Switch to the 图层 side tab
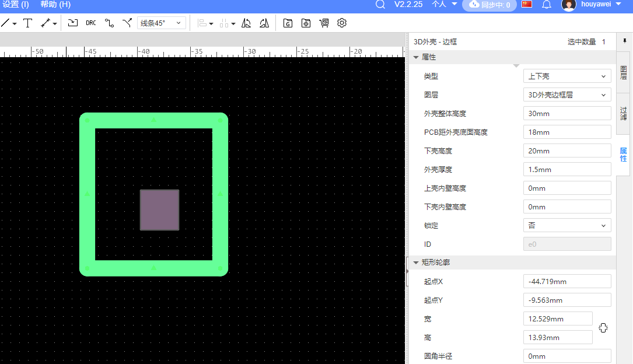This screenshot has height=364, width=633. (623, 72)
